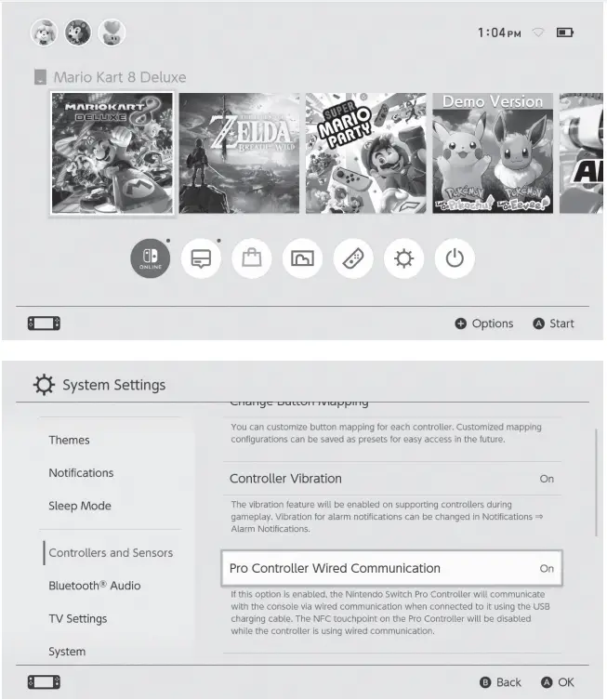Open System Settings gear icon
The height and width of the screenshot is (700, 607).
404,258
